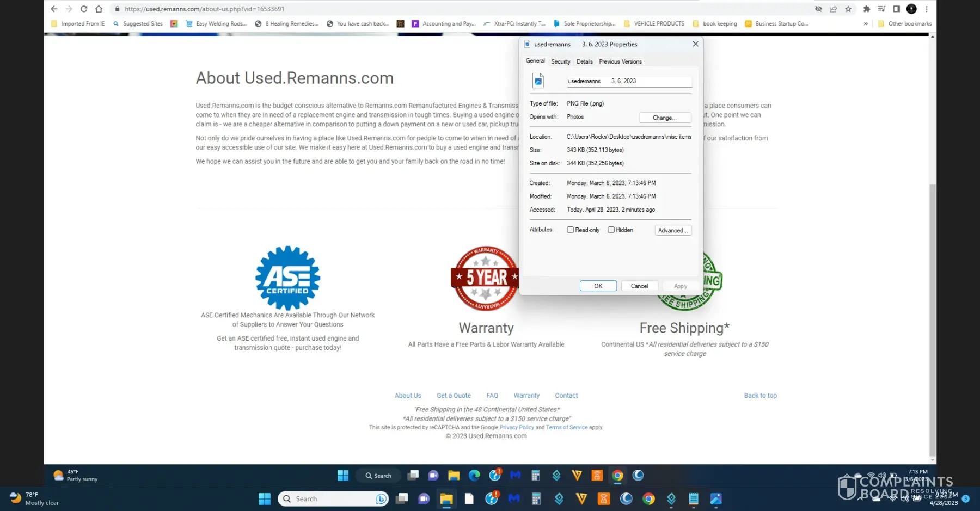This screenshot has width=980, height=511.
Task: Click the Get a Quote footer link
Action: coord(454,396)
